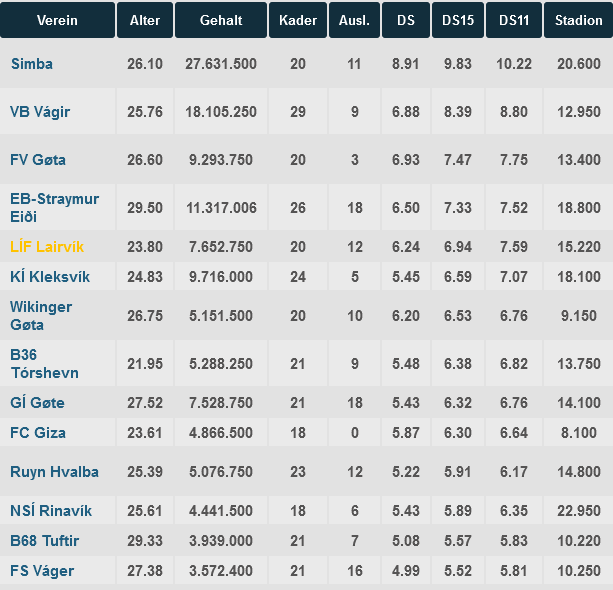The image size is (613, 590).
Task: Sort by Alter column header
Action: coord(145,20)
